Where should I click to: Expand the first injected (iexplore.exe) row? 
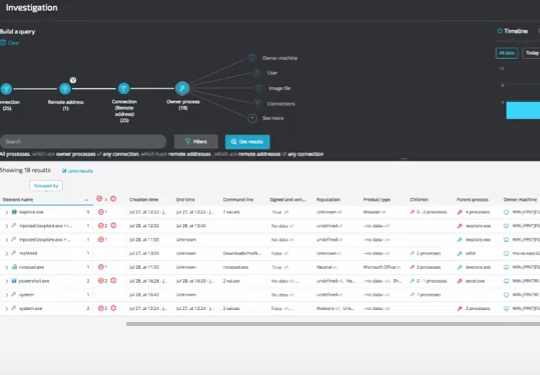pyautogui.click(x=7, y=226)
